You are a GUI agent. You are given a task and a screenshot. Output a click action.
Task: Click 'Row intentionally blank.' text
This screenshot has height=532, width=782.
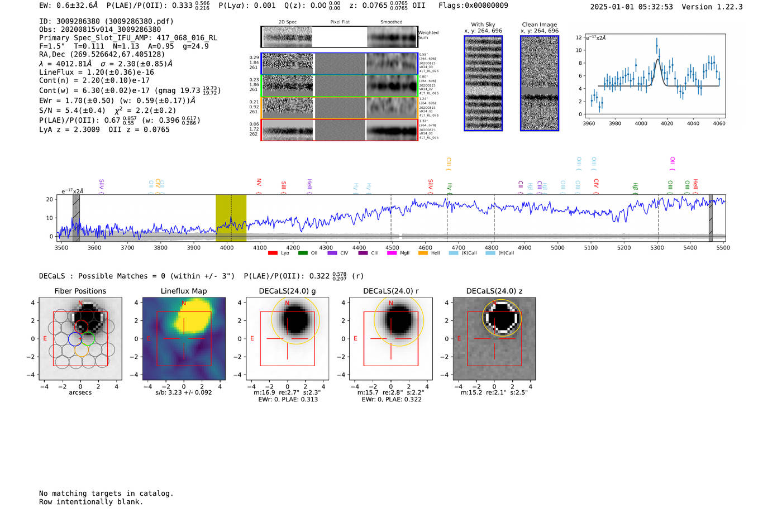(91, 502)
